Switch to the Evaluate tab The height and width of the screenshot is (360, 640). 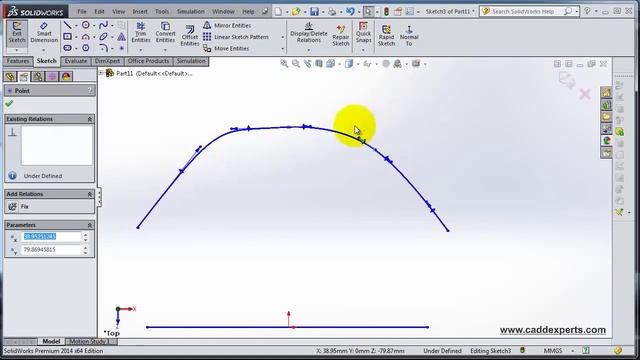[76, 61]
